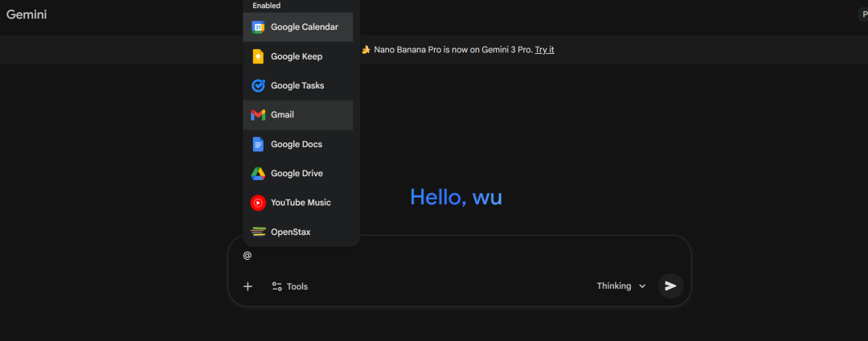This screenshot has width=868, height=341.
Task: Send the prompt with arrow button
Action: pyautogui.click(x=671, y=286)
